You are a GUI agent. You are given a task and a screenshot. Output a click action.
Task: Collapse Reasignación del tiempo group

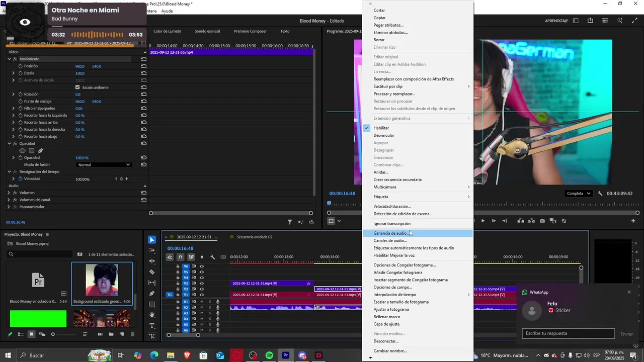pyautogui.click(x=9, y=171)
